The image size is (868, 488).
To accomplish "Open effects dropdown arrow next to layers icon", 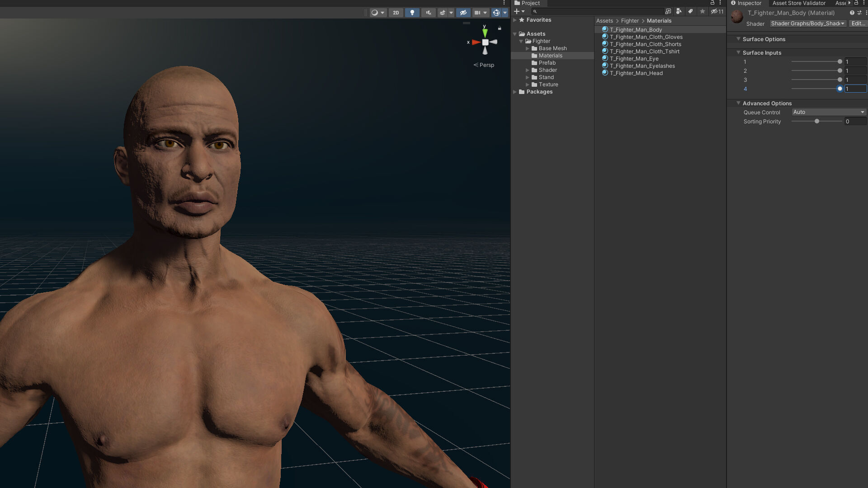I will [x=451, y=13].
